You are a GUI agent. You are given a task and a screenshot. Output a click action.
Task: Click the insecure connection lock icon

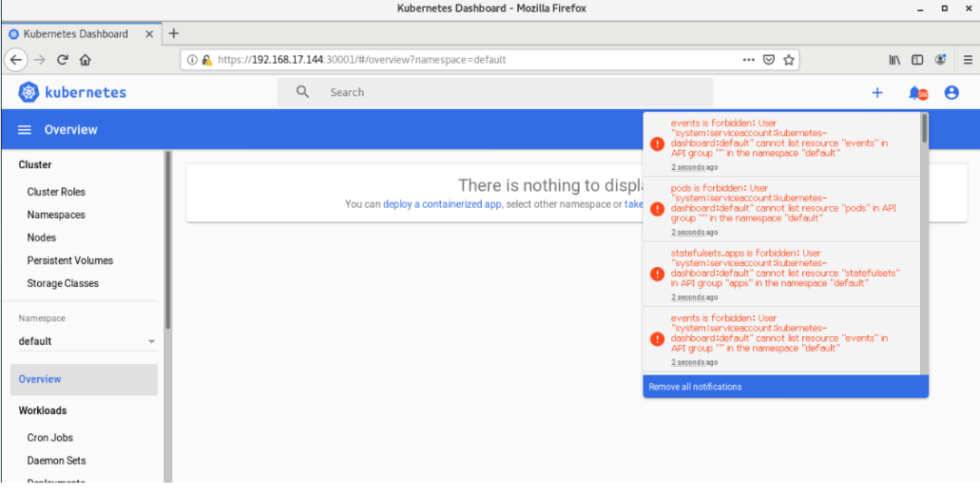pyautogui.click(x=208, y=60)
